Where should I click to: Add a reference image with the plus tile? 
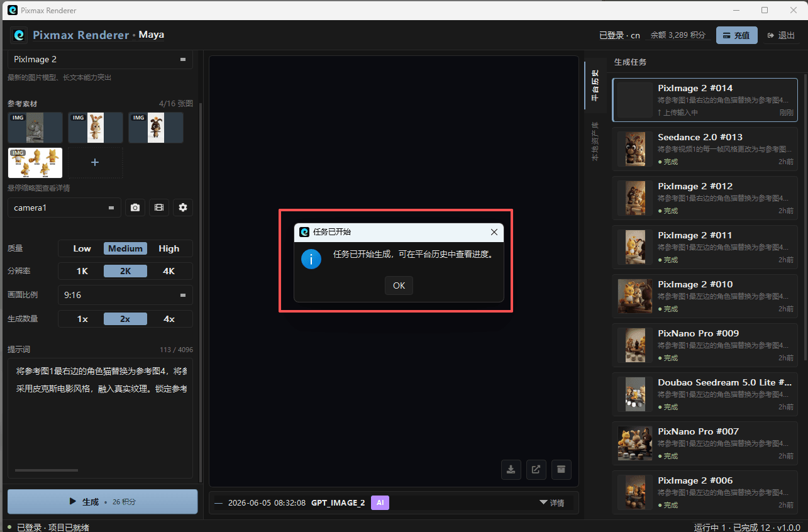tap(95, 162)
